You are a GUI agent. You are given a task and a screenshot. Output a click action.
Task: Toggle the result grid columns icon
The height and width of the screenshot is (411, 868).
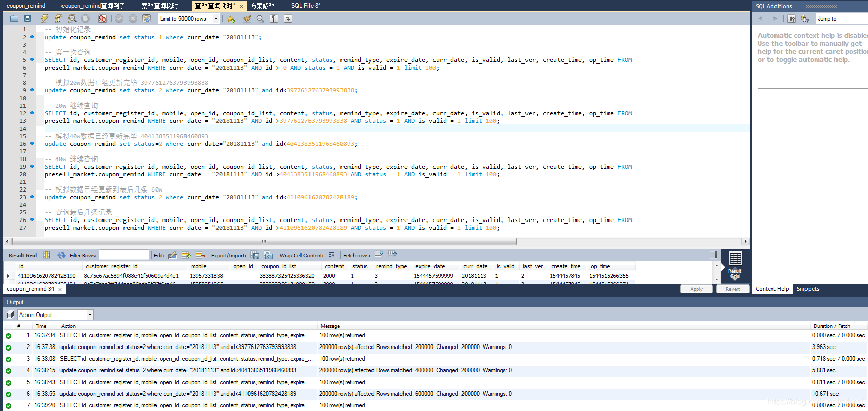pyautogui.click(x=47, y=255)
